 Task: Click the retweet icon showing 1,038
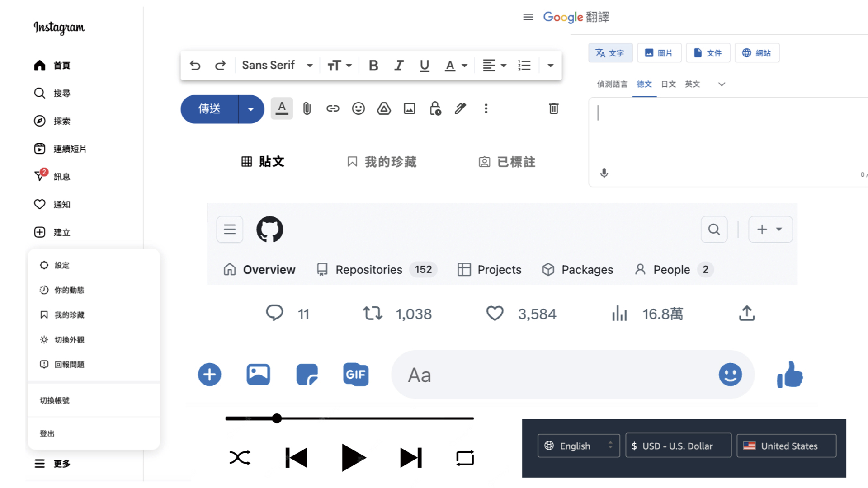pos(373,314)
